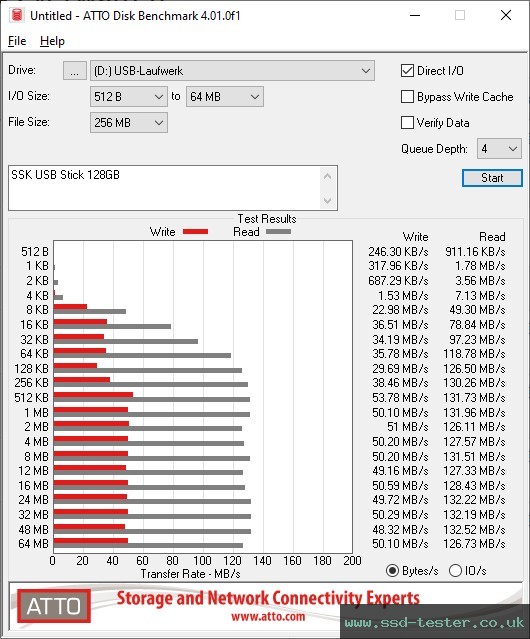
Task: Click the read value '131.96 MB/s'
Action: pyautogui.click(x=474, y=413)
